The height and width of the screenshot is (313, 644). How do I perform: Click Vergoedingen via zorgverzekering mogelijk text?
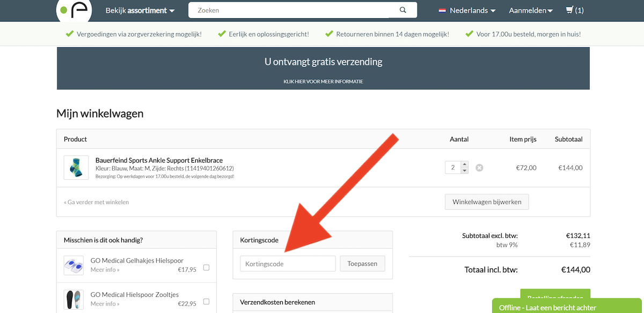click(x=139, y=34)
